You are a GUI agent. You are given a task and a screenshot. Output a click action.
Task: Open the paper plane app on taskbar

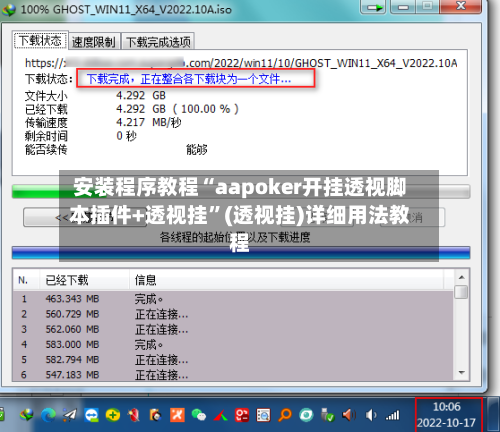point(70,415)
